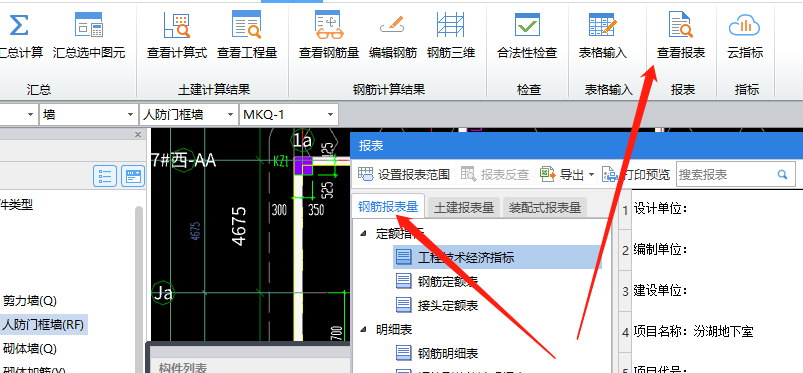803x373 pixels.
Task: Click left panel vertical scrollbar
Action: [139, 288]
